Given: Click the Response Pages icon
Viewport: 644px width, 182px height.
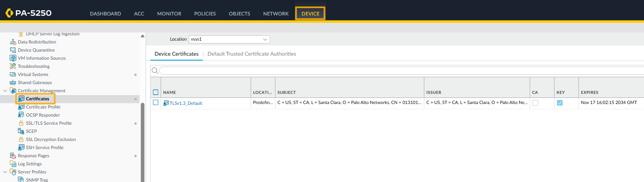Looking at the screenshot, I should pyautogui.click(x=13, y=156).
